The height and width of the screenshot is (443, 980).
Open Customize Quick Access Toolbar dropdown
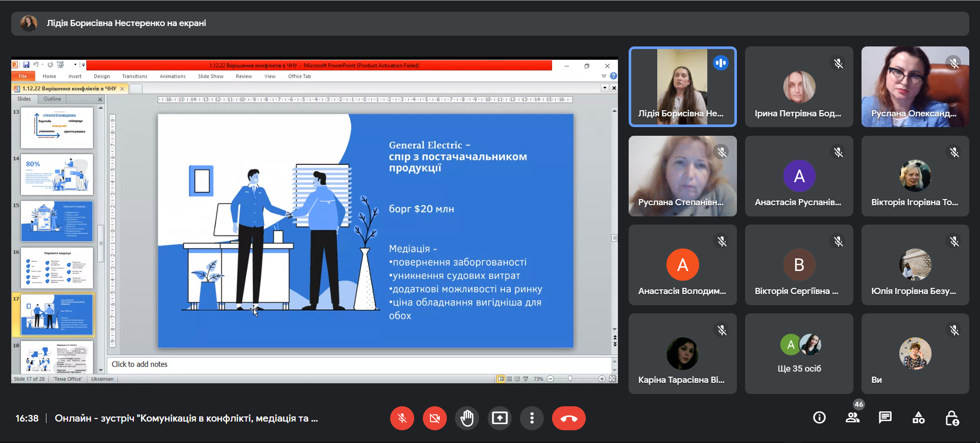83,65
